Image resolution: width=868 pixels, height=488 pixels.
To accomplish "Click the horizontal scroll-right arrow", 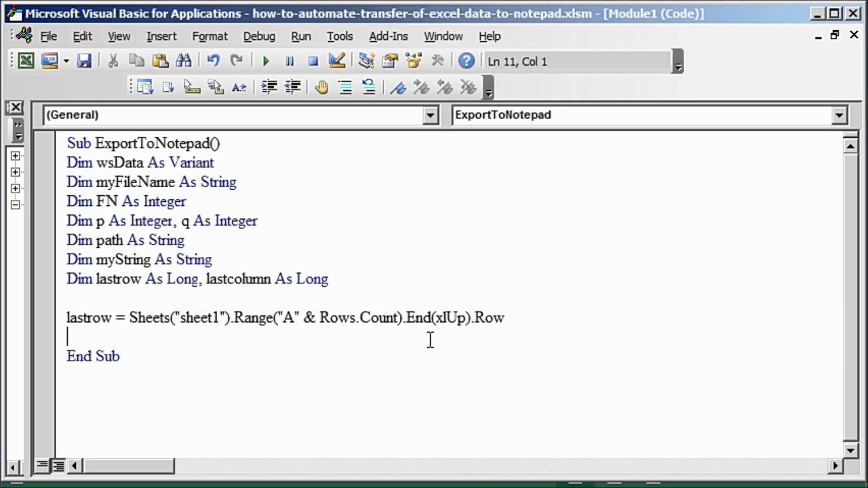I will pyautogui.click(x=835, y=466).
